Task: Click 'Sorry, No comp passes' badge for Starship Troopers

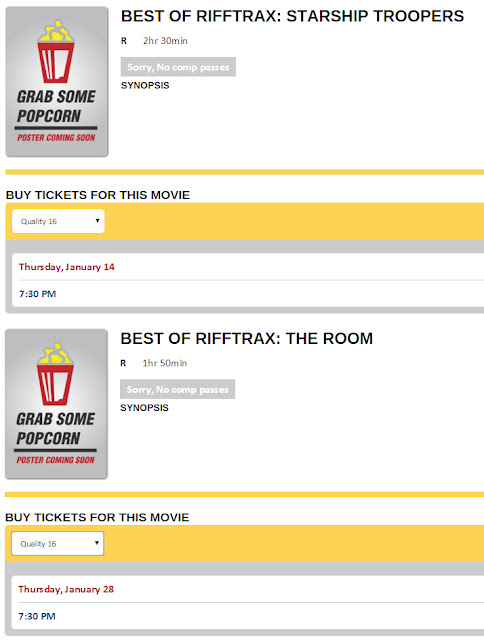Action: tap(178, 67)
